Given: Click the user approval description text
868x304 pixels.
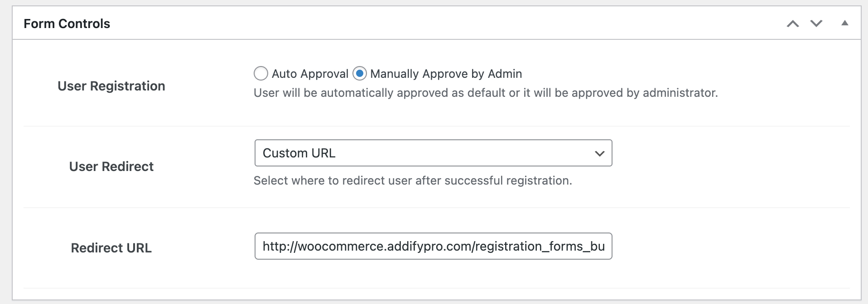Looking at the screenshot, I should pos(486,93).
